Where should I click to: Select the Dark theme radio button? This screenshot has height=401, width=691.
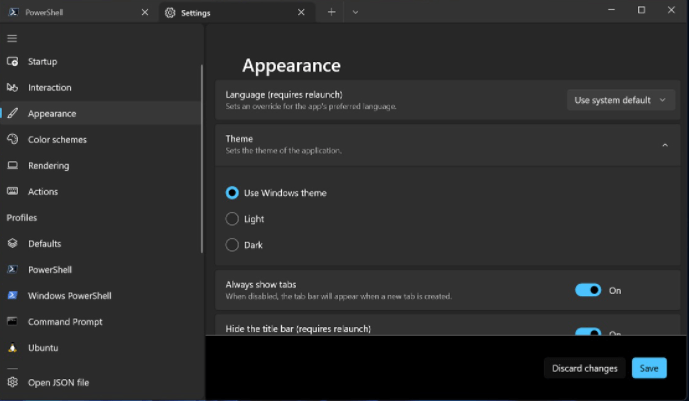coord(232,245)
